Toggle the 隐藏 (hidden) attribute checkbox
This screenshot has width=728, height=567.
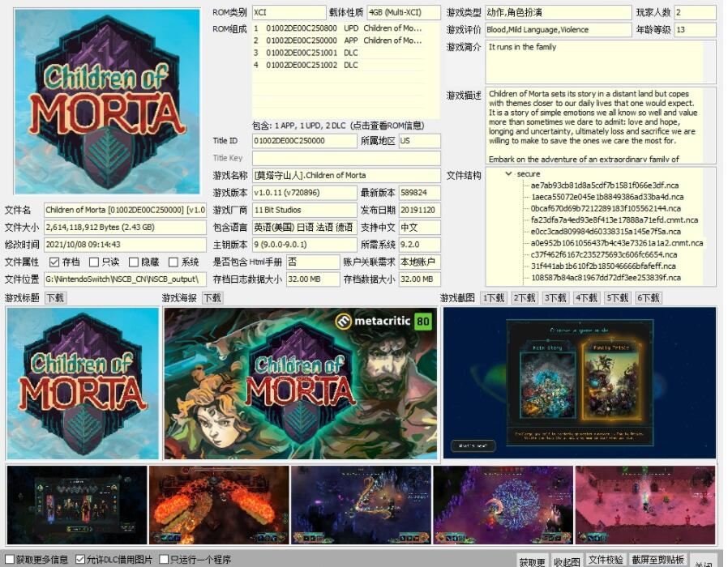[134, 262]
